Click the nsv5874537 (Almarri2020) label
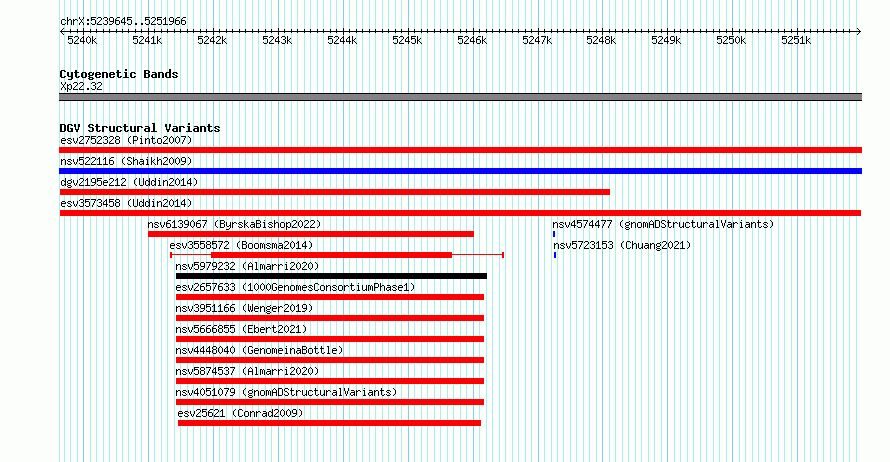This screenshot has width=890, height=462. (x=247, y=371)
